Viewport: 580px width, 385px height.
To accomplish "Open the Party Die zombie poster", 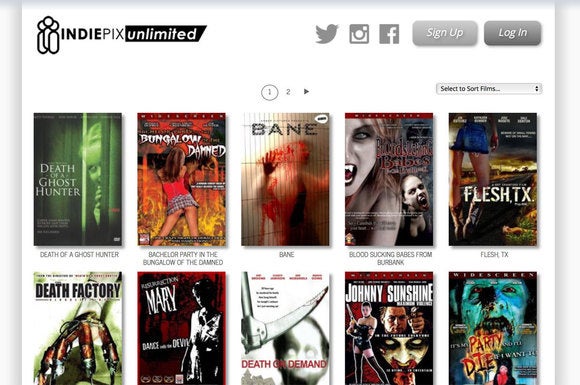I will click(x=493, y=328).
